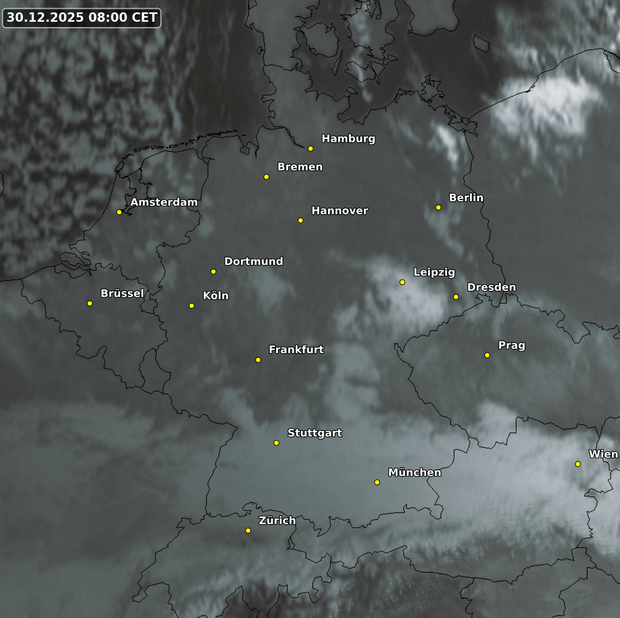Screen dimensions: 620x618
Task: Click the yellow dot marking Wien
Action: click(578, 464)
